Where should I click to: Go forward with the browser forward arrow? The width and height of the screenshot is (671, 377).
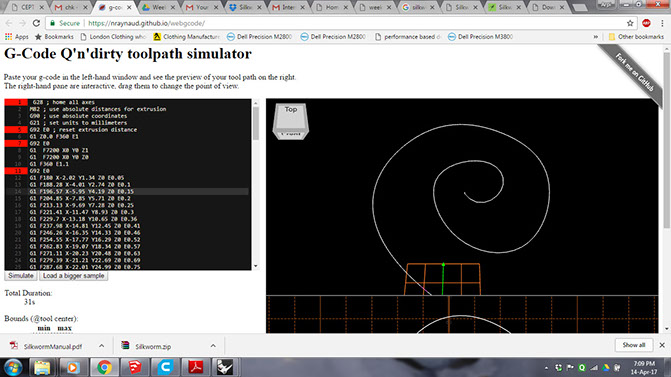22,23
